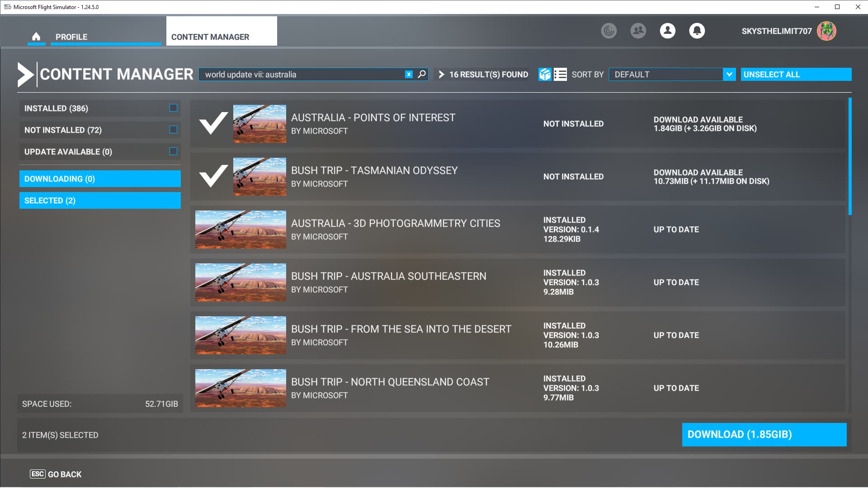Click '2 Item(s) Selected' status text
The width and height of the screenshot is (868, 488).
point(60,435)
